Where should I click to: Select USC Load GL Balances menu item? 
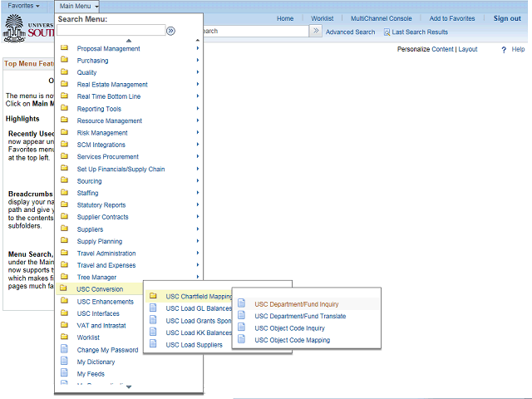pyautogui.click(x=199, y=308)
